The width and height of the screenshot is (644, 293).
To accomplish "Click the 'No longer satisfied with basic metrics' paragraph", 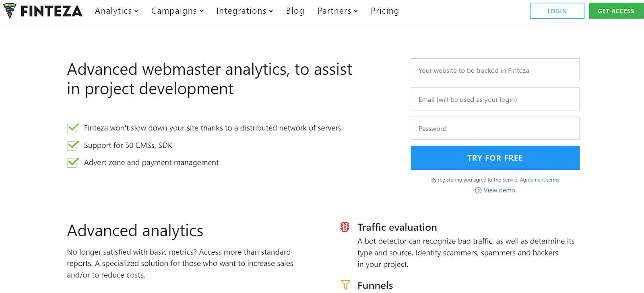I will (x=180, y=264).
